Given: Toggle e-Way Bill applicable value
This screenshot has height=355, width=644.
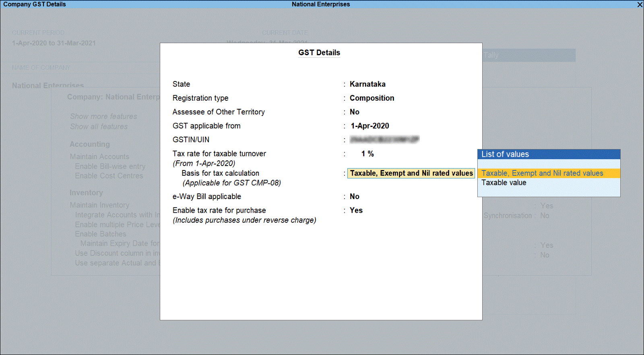Looking at the screenshot, I should (x=354, y=197).
